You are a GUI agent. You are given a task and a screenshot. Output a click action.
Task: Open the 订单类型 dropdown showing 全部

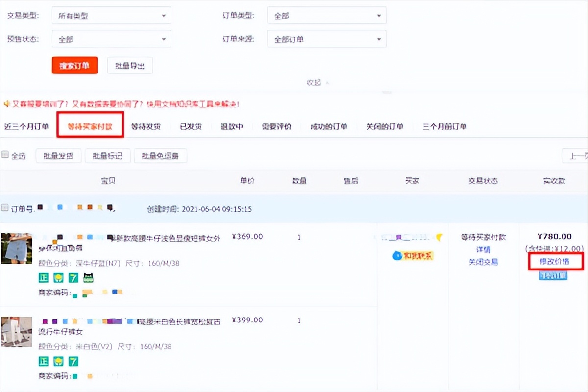coord(326,15)
